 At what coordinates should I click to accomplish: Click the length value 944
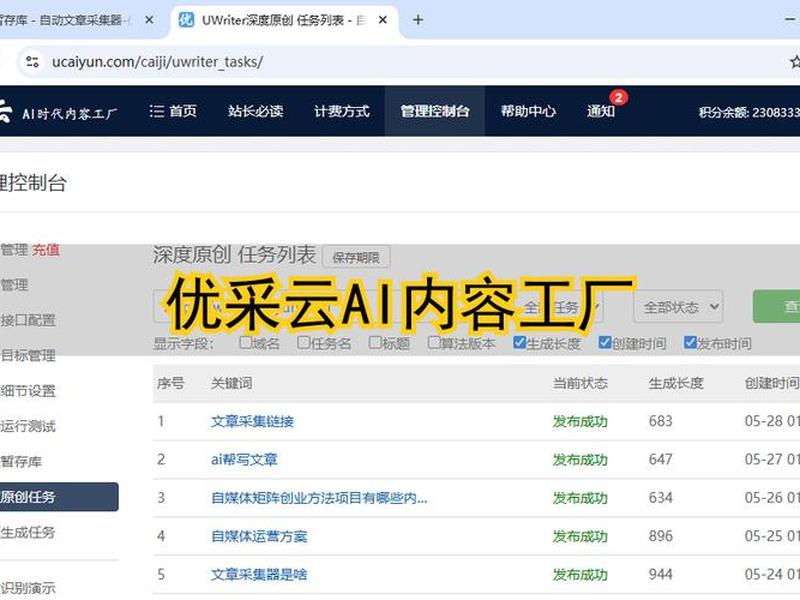click(661, 574)
